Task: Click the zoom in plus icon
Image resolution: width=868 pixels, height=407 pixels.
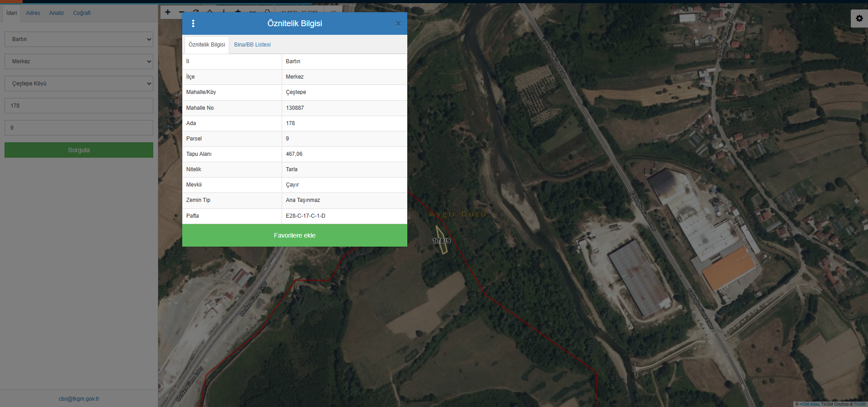Action: 168,12
